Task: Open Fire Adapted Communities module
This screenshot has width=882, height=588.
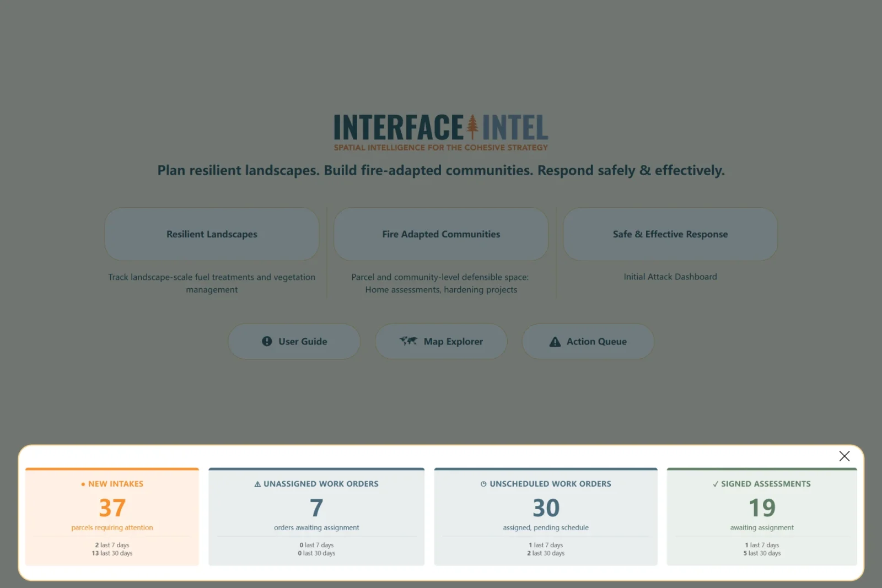Action: pos(441,234)
